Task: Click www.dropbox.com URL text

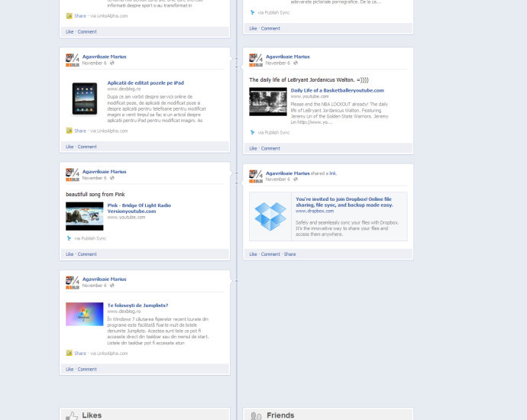Action: coord(315,211)
